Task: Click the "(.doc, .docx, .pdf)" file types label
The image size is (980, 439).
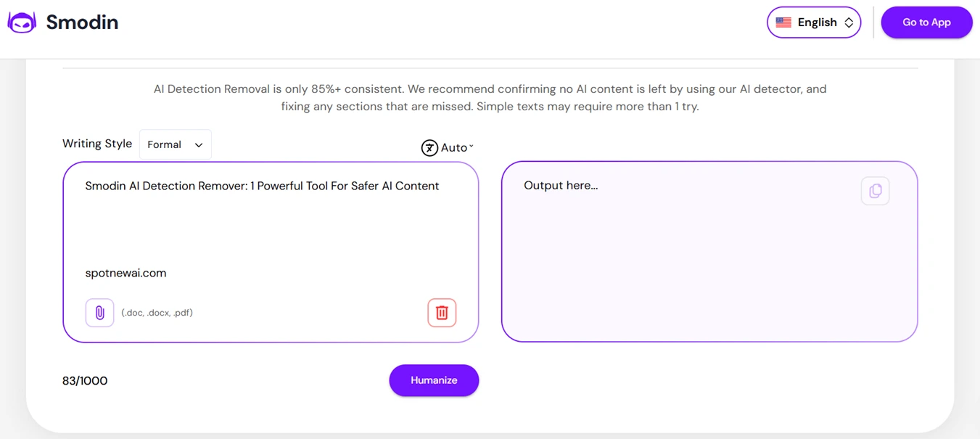Action: 157,313
